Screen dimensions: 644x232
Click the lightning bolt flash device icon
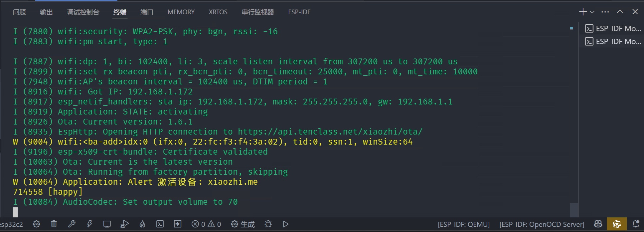89,224
